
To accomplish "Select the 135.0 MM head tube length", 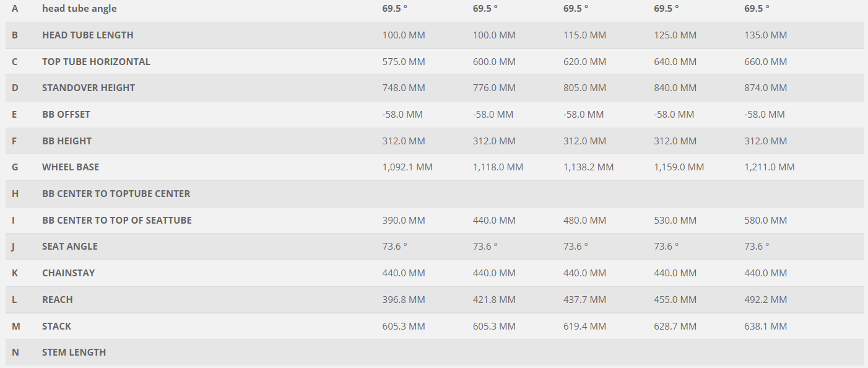I will point(766,35).
